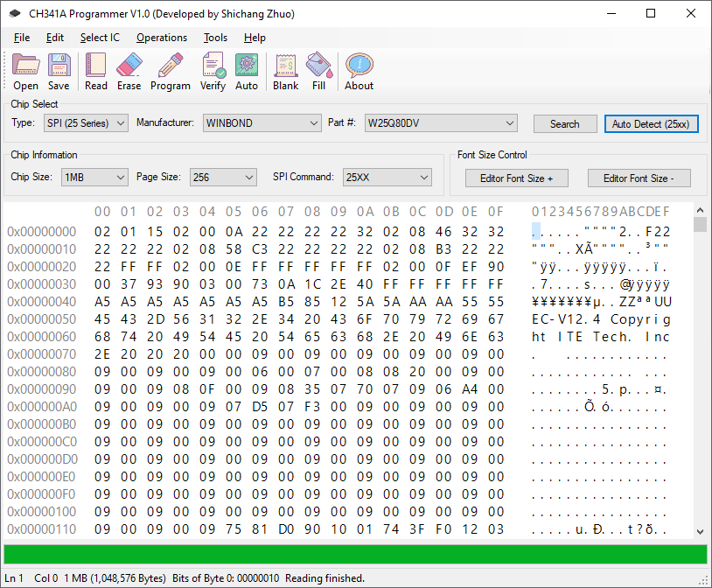Click the green progress bar
Screen dimensions: 712x588
(355, 555)
